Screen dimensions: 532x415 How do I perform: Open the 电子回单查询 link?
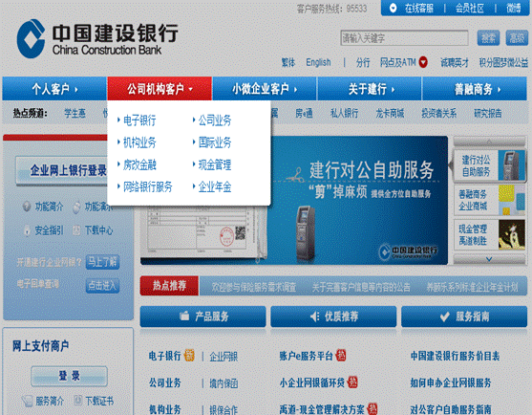pos(37,284)
